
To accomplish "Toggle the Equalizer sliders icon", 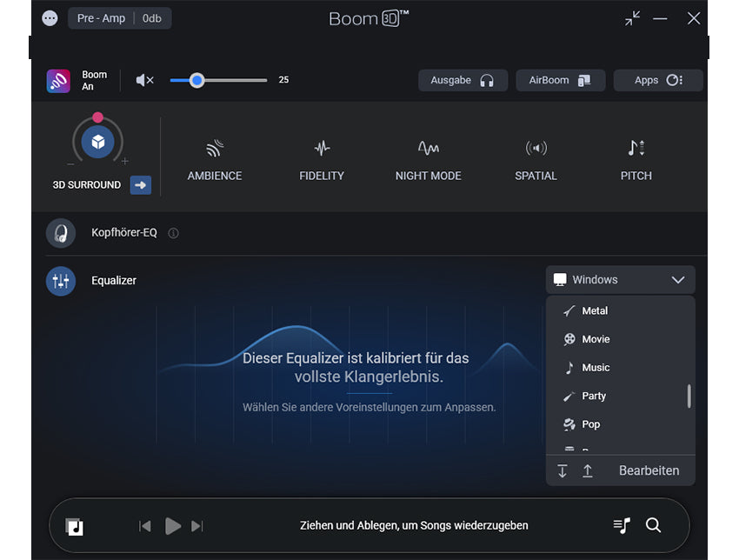I will point(61,281).
